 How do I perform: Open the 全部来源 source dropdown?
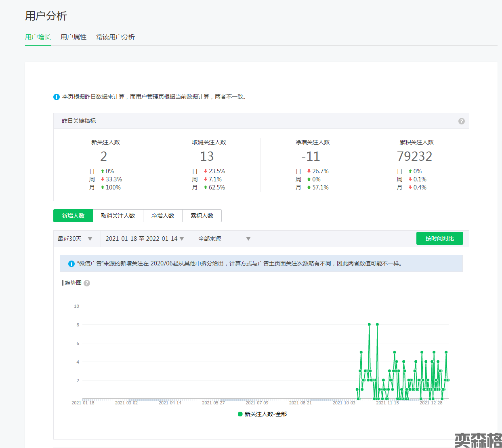tap(225, 239)
